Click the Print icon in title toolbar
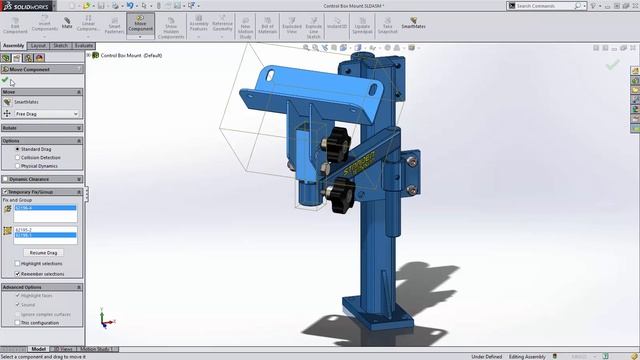Image resolution: width=640 pixels, height=360 pixels. coord(116,6)
